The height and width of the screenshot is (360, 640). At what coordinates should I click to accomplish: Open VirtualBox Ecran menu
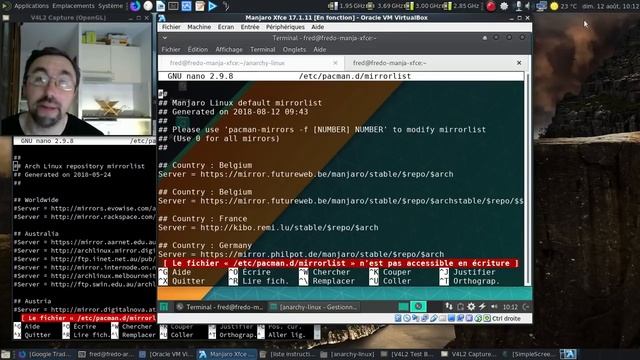click(226, 27)
